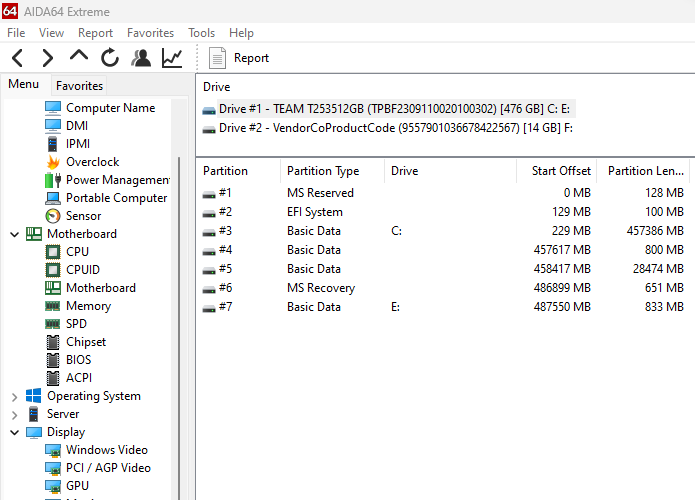Select Drive #1 TEAM T253512GB

pos(389,109)
